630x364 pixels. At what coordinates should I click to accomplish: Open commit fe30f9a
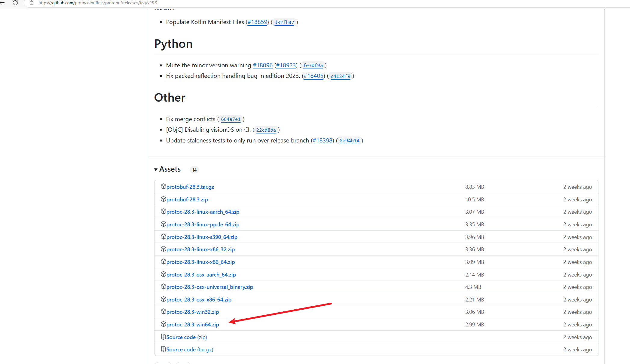click(x=313, y=65)
